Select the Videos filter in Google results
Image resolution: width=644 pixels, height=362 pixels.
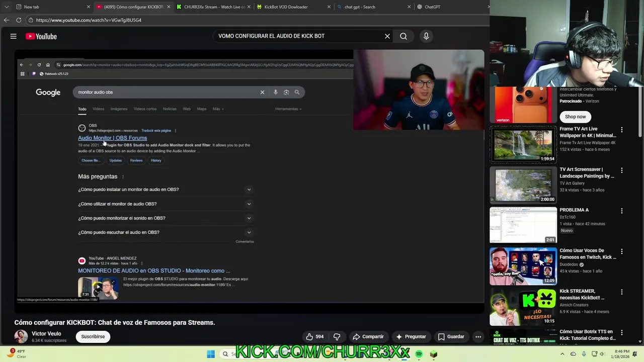click(98, 109)
